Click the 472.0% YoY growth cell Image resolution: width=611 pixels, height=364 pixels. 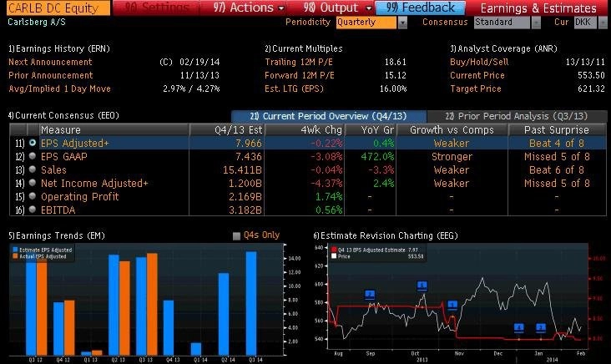377,157
